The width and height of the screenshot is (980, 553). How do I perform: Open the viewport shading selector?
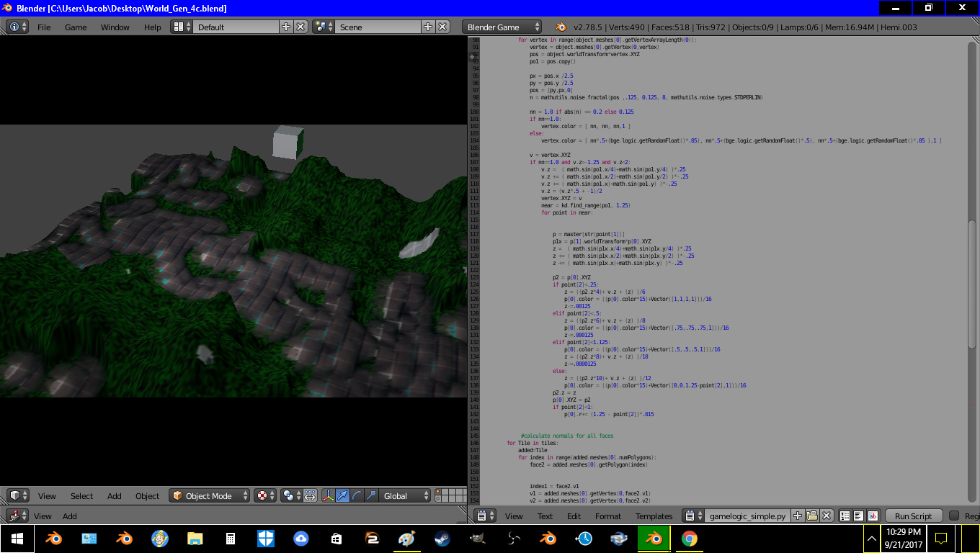pos(266,495)
